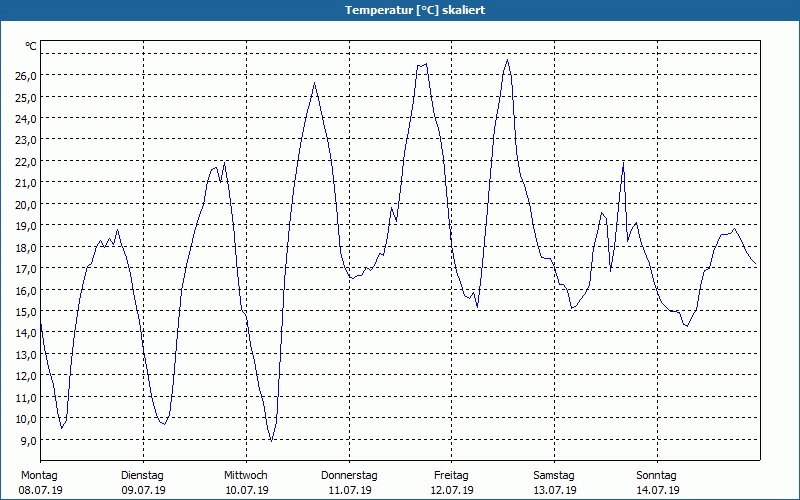
Task: Click the Samstag 13.07.19 axis label
Action: pyautogui.click(x=554, y=483)
